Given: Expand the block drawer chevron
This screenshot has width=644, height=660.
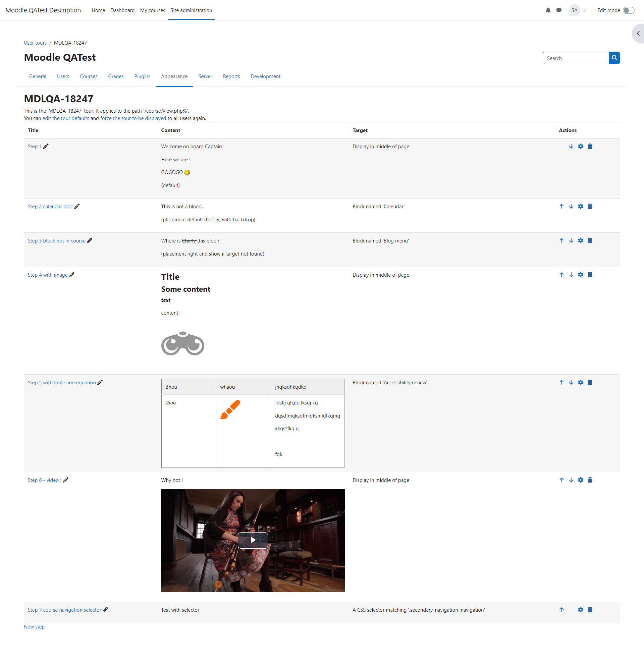Looking at the screenshot, I should 638,33.
